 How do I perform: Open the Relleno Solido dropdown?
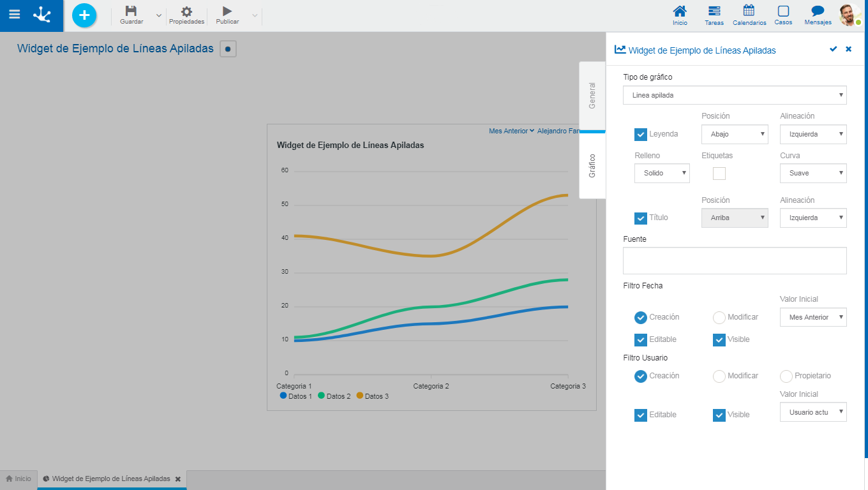click(662, 173)
